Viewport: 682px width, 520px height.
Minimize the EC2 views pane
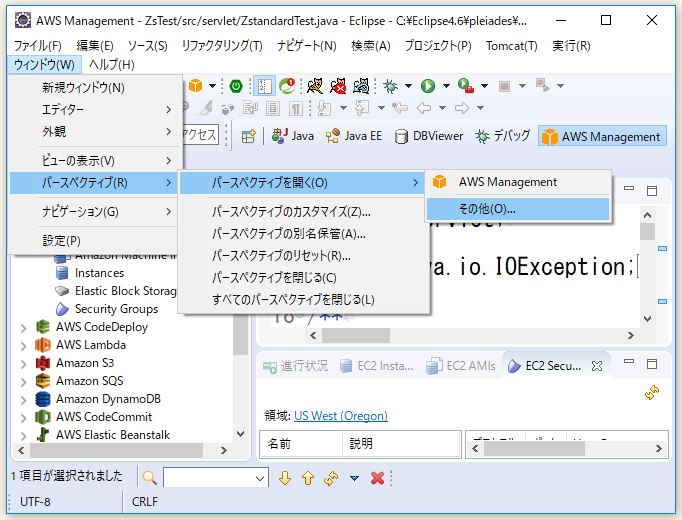coord(629,361)
